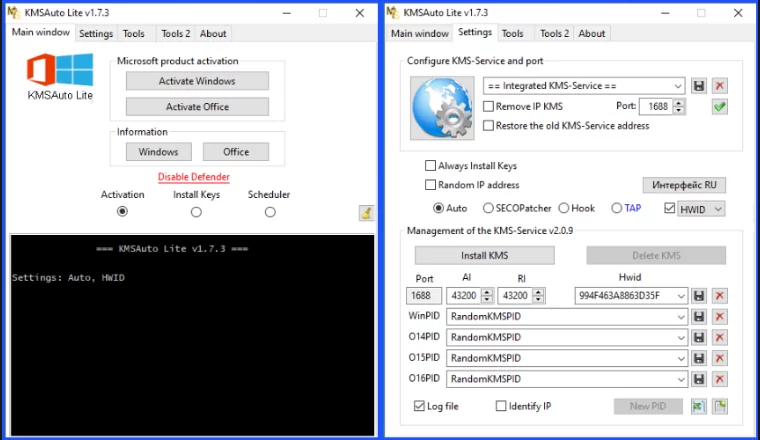Select the SECOPatcher radio button
This screenshot has width=760, height=440.
point(488,208)
